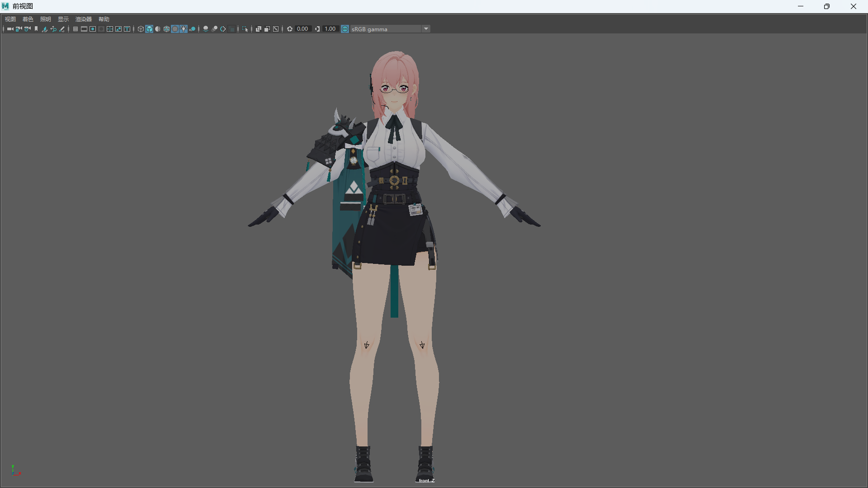Click the exposure value field 0.00
This screenshot has height=488, width=868.
tap(303, 29)
